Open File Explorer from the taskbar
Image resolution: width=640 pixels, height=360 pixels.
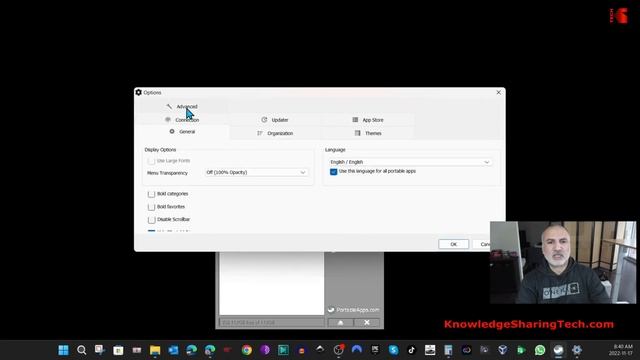click(x=155, y=350)
